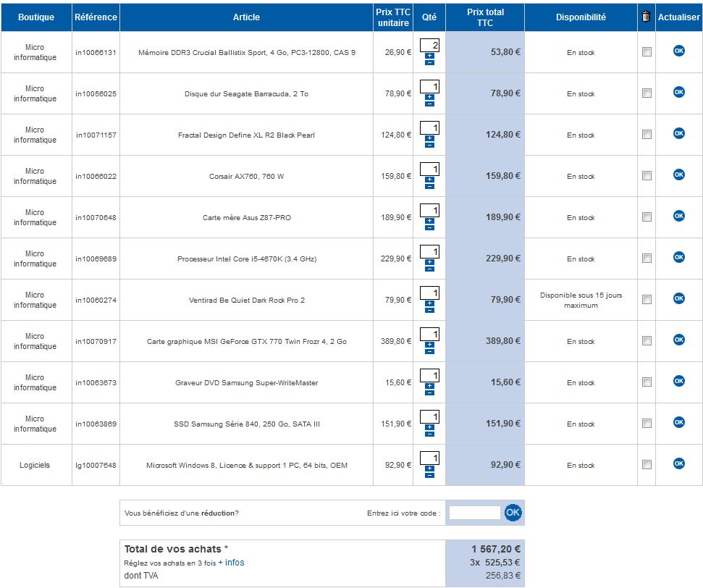The image size is (703, 588).
Task: Add one more Fractal Design Define XL case
Action: 429,138
